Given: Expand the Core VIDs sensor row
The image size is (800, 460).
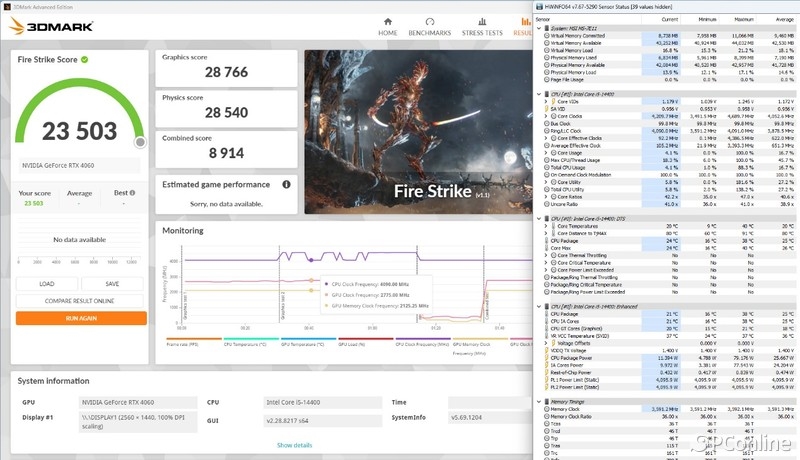Looking at the screenshot, I should tap(545, 101).
